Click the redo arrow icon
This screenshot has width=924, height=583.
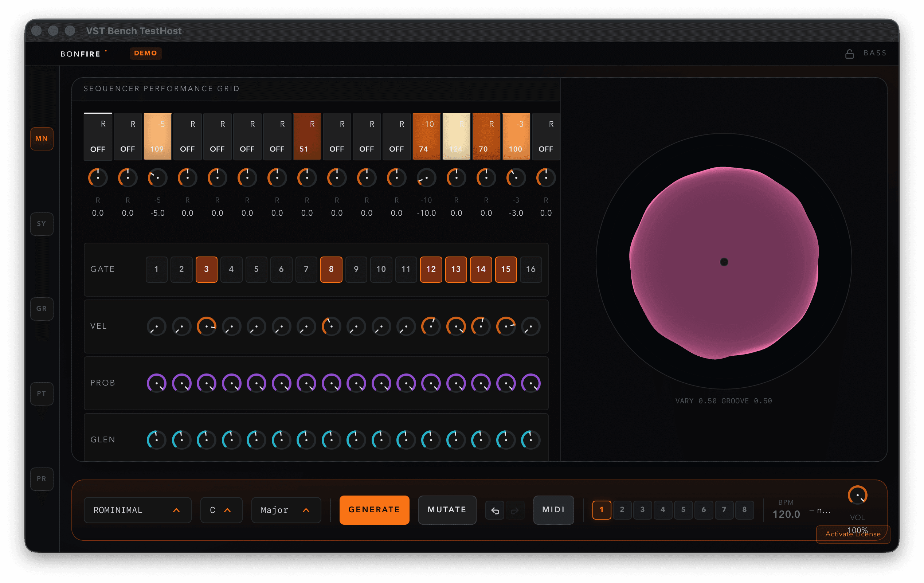click(x=515, y=510)
